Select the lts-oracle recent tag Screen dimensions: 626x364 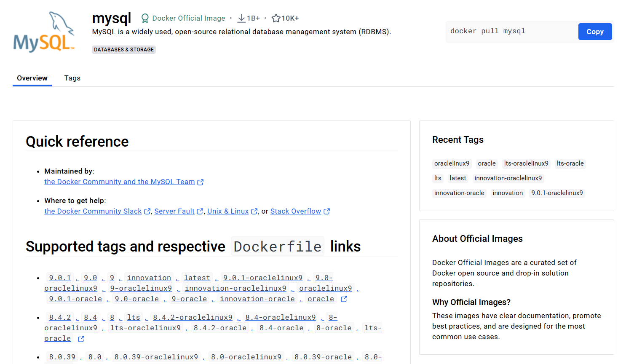[x=570, y=163]
